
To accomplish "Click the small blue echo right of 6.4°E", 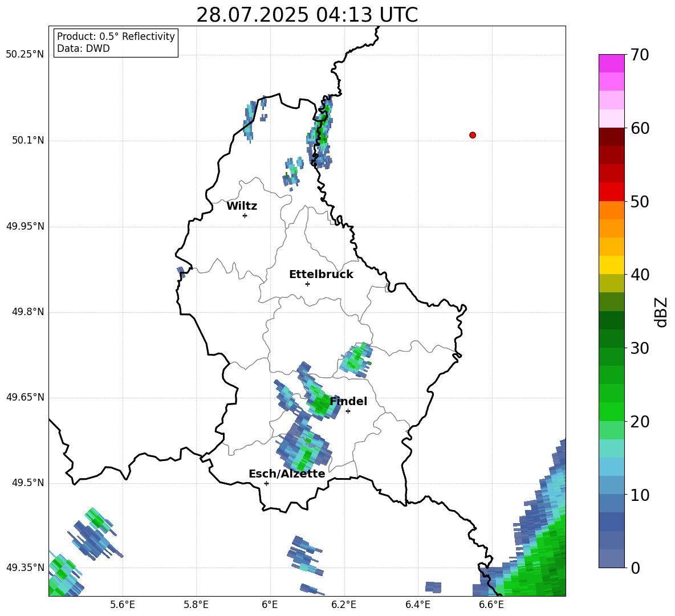I will (433, 587).
